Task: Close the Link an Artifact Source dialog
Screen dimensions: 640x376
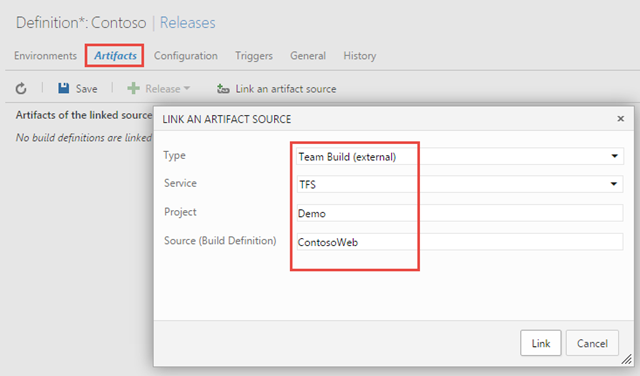Action: coord(620,119)
